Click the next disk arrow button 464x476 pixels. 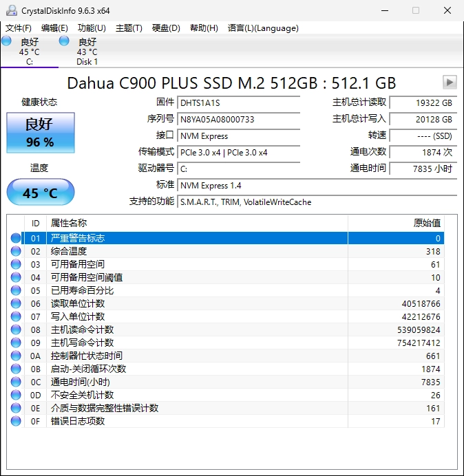(450, 82)
